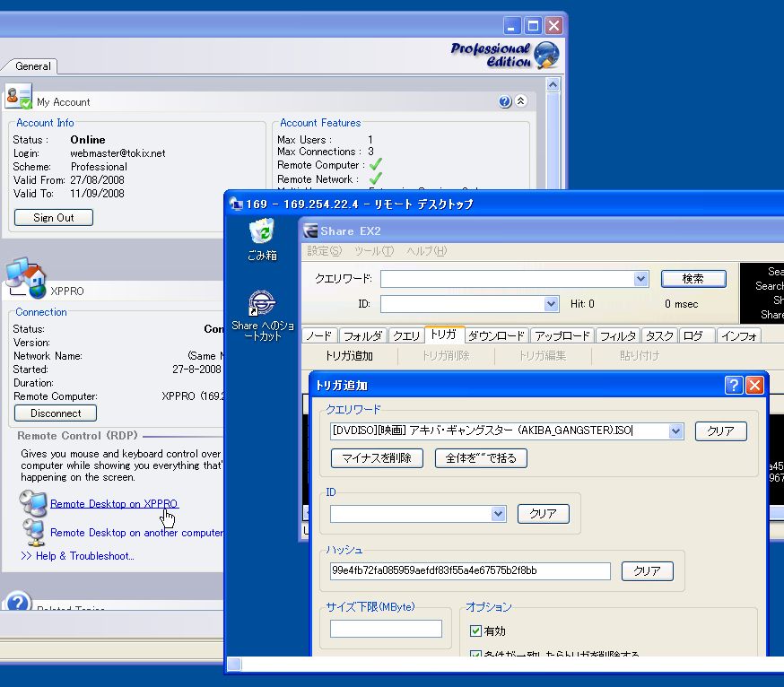Screen dimensions: 784x687
Task: Open the 設定(S) menu
Action: 324,251
